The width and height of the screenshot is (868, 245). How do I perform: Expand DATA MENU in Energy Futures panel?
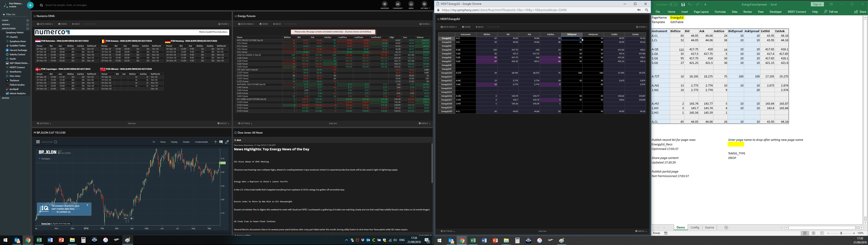click(x=246, y=24)
